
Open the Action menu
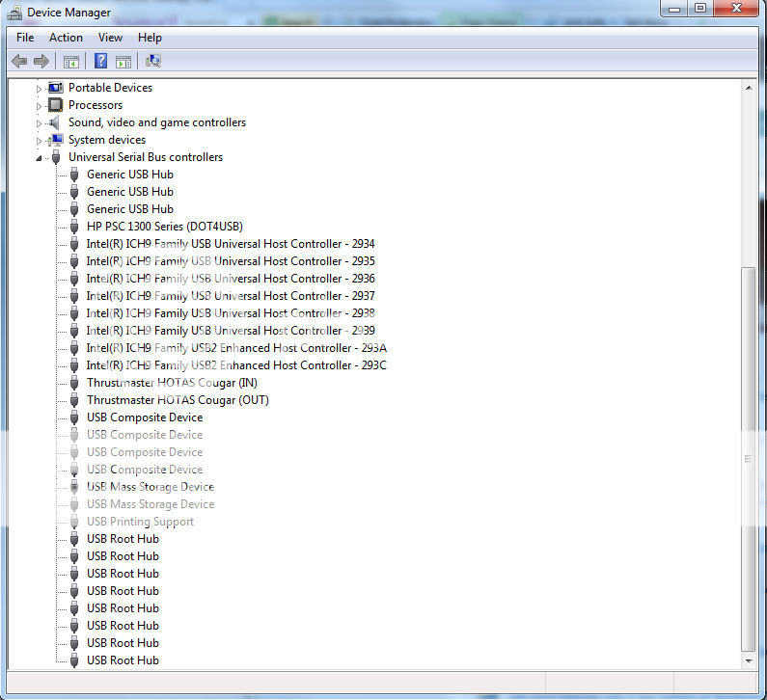pyautogui.click(x=66, y=38)
